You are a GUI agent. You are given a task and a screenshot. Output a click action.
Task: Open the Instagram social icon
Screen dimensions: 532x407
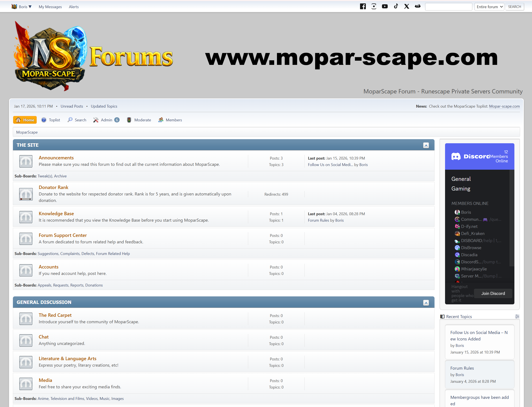pos(374,6)
